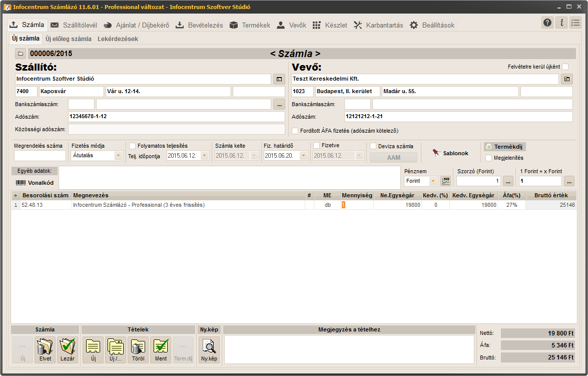
Task: Click the Szorzó (Forint) input field
Action: click(x=478, y=181)
